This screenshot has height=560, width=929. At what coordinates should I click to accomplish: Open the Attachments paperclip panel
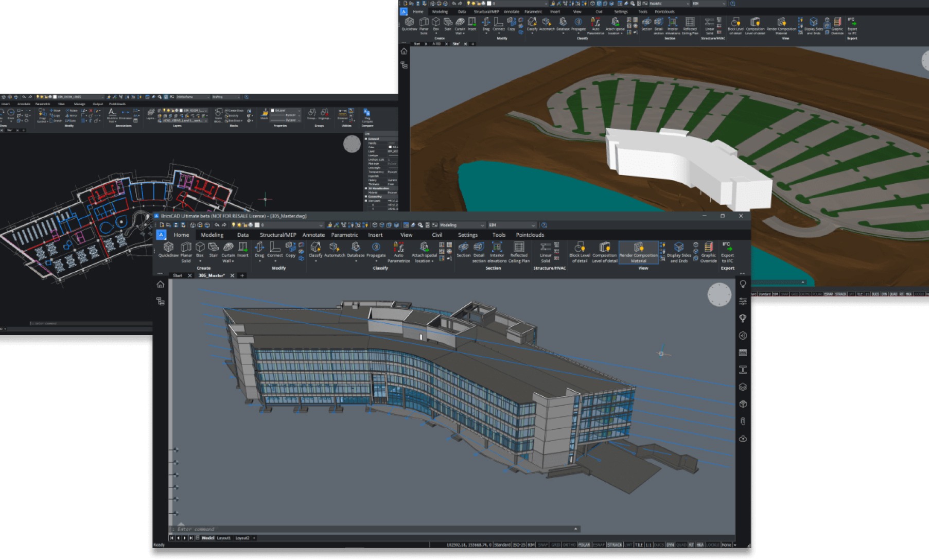pos(743,421)
